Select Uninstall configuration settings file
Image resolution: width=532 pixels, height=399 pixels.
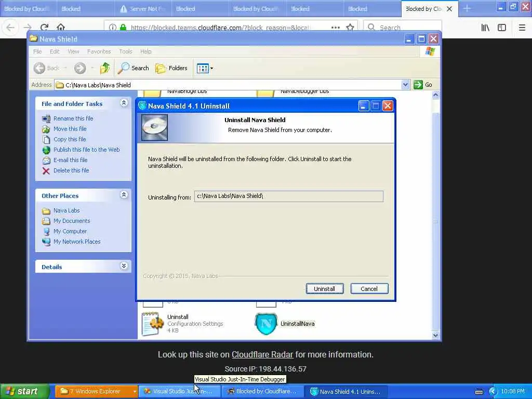click(182, 324)
